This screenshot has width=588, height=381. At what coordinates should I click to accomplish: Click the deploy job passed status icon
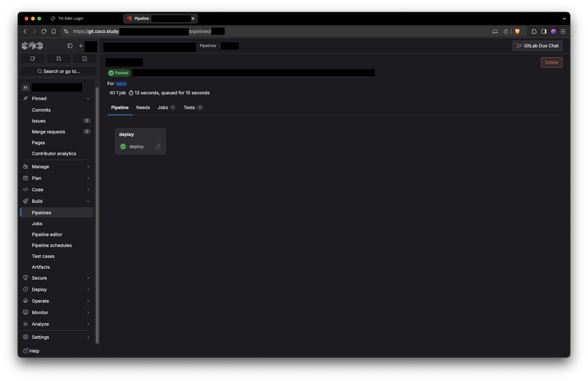click(x=123, y=147)
